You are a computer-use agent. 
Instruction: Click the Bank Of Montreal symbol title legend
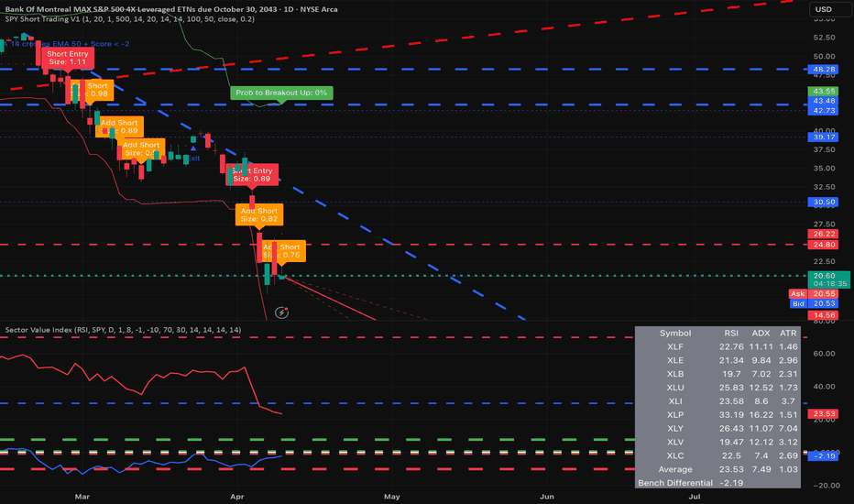pos(171,9)
